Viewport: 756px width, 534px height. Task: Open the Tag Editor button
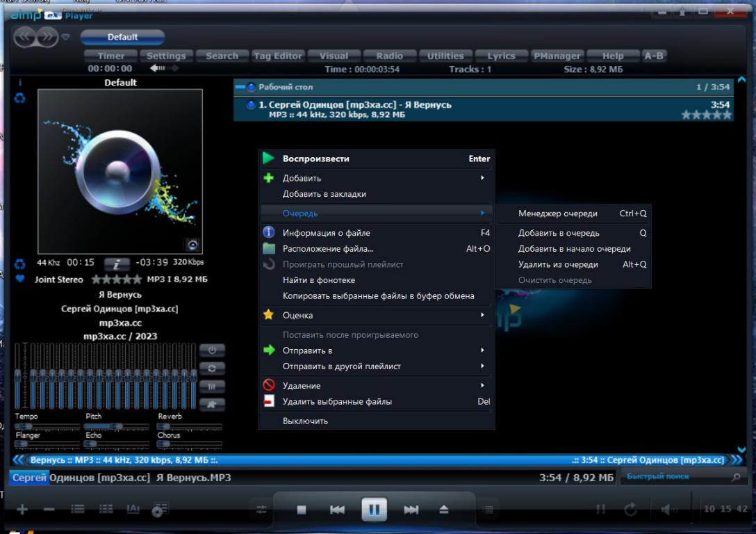[x=278, y=56]
